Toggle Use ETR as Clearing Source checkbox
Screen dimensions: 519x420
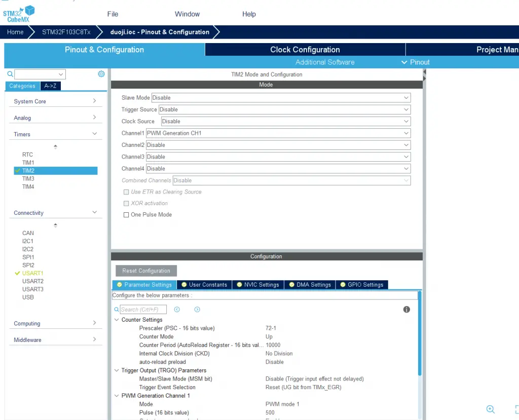coord(126,192)
